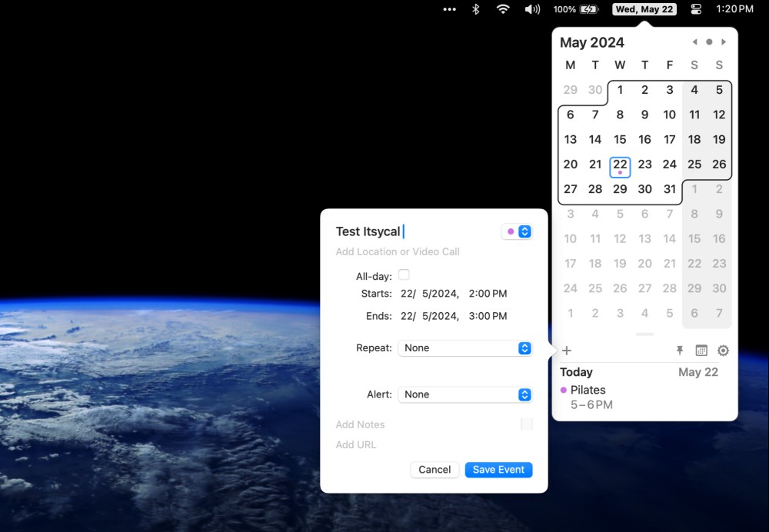The width and height of the screenshot is (769, 532).
Task: Toggle the All-day checkbox
Action: (x=404, y=274)
